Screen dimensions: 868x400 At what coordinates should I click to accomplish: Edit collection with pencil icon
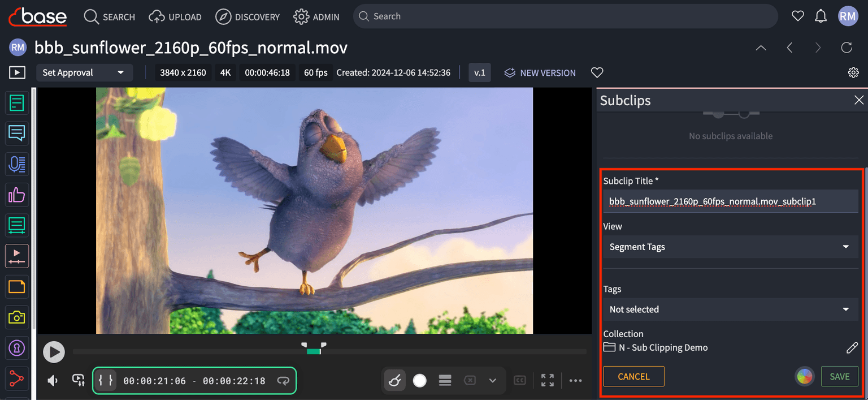click(852, 348)
